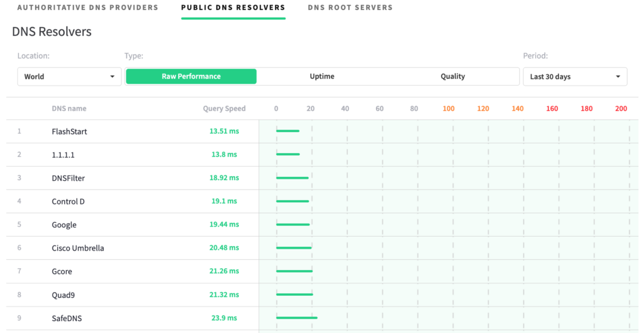Select the DNSFilter resolver name
Screen dimensions: 644x333
68,178
